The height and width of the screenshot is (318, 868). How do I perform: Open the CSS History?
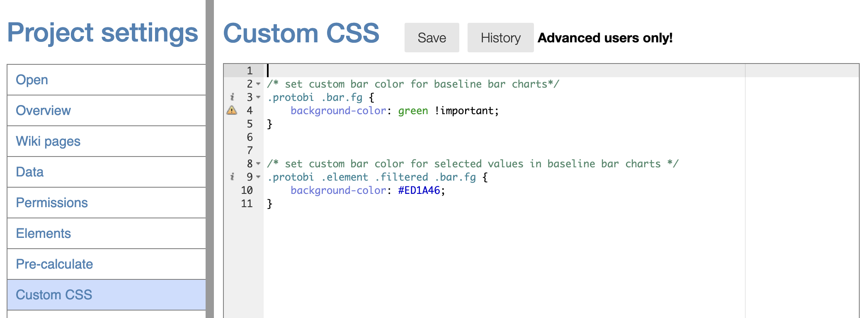500,38
